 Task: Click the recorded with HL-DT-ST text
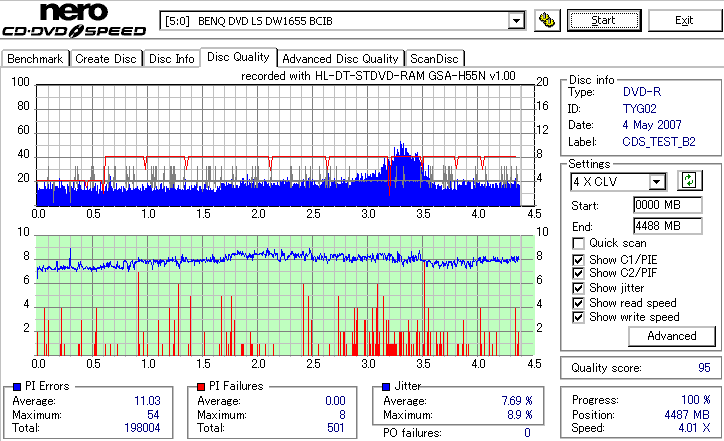coord(378,76)
